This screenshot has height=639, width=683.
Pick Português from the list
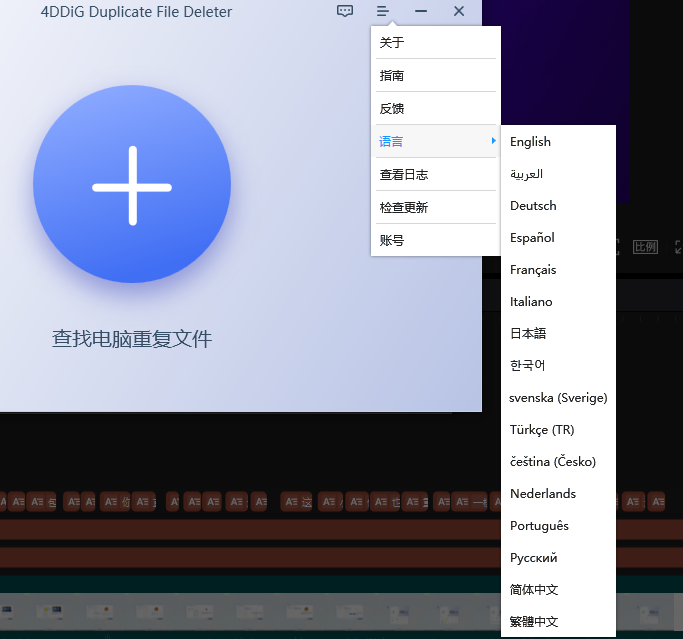tap(558, 526)
